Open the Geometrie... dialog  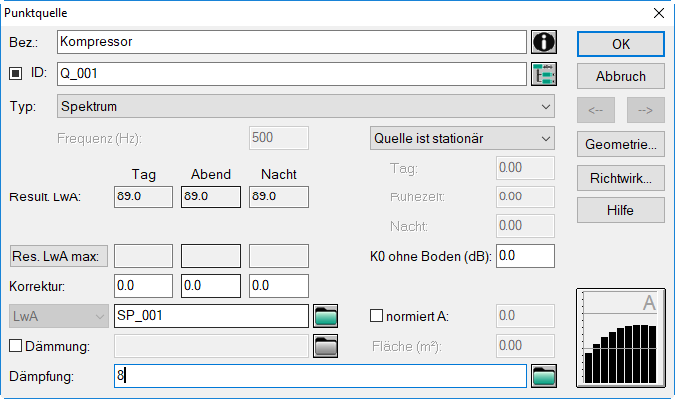[x=621, y=144]
